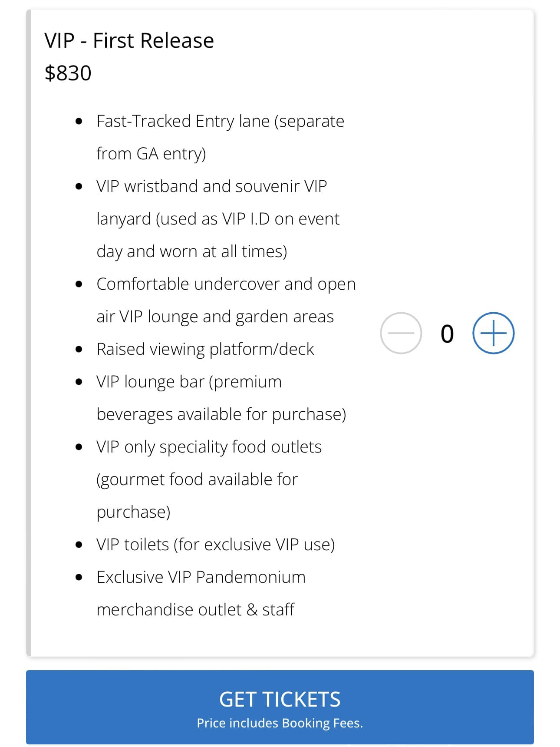560x747 pixels.
Task: Tap the bullet dot beside 'Raised viewing platform/deck'
Action: [x=79, y=349]
